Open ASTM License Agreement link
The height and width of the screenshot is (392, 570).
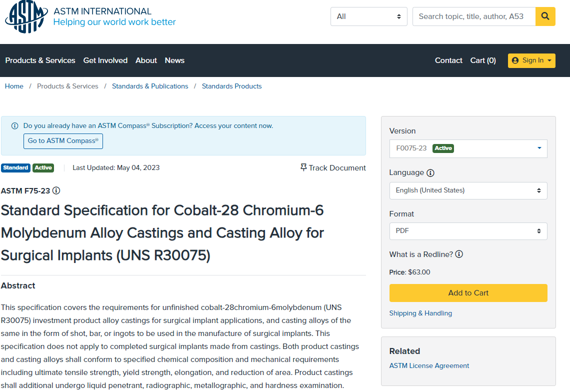click(x=429, y=365)
